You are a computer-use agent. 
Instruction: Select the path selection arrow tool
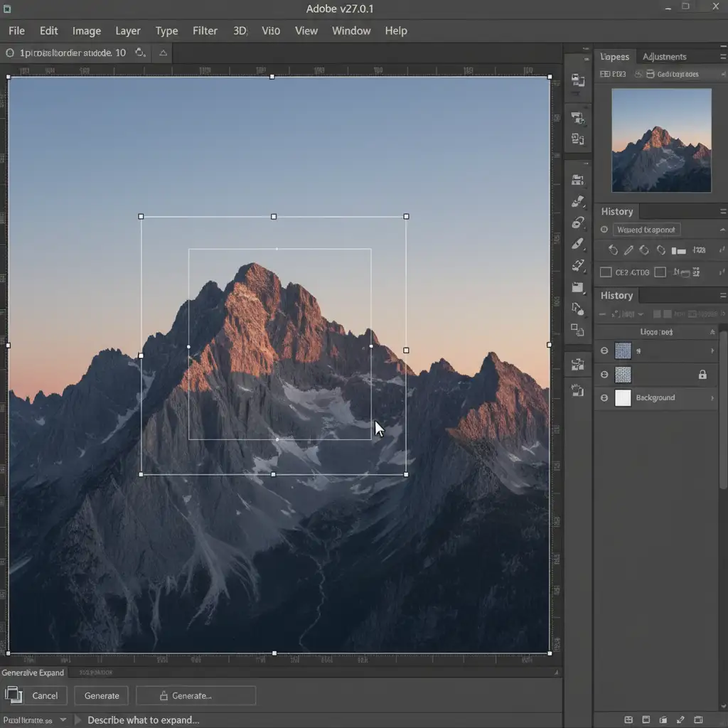(x=578, y=309)
